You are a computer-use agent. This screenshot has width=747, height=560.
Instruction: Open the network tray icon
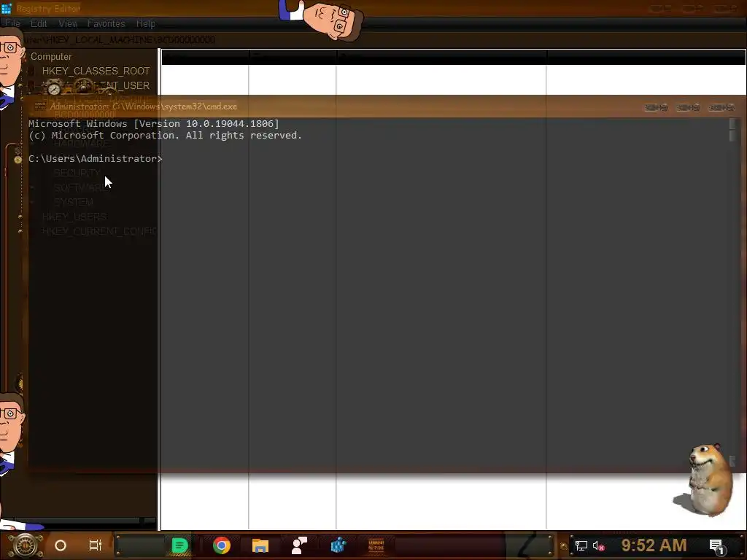(581, 545)
